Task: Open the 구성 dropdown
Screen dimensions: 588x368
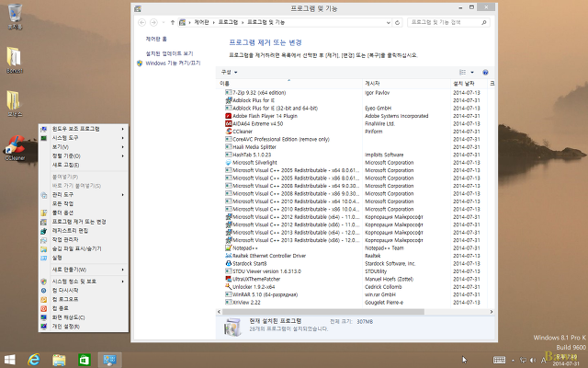Action: 229,72
